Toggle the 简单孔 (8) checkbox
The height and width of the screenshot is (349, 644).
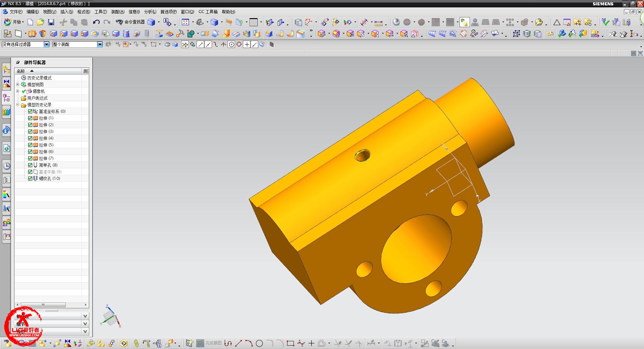(x=30, y=165)
